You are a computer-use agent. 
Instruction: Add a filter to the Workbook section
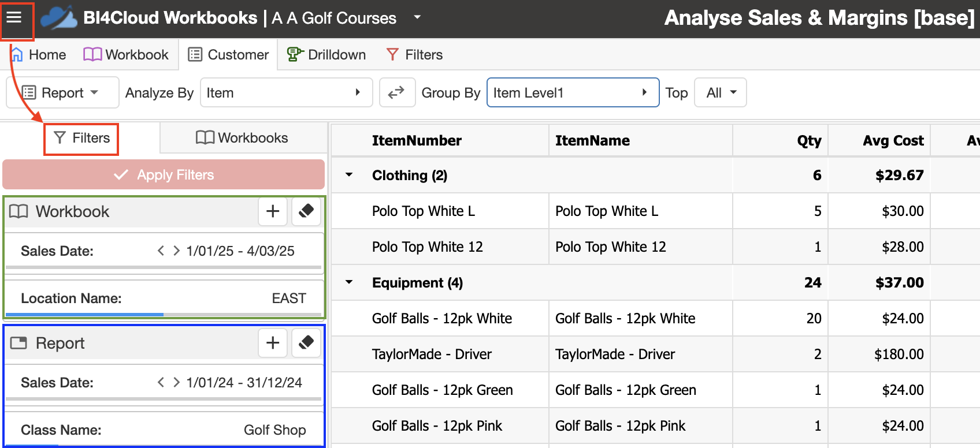[273, 211]
